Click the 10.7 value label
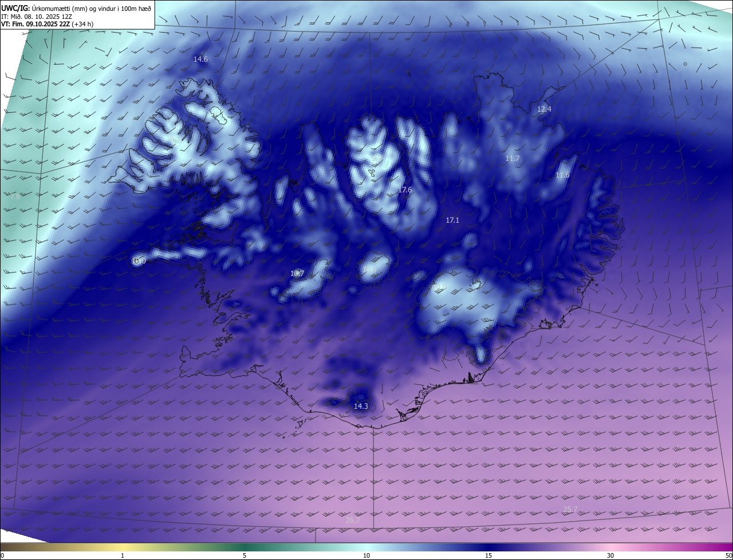Screen dimensions: 733x560 [297, 274]
